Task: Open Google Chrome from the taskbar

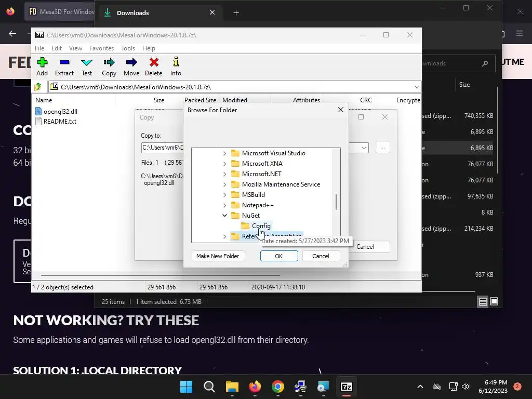Action: pyautogui.click(x=278, y=387)
